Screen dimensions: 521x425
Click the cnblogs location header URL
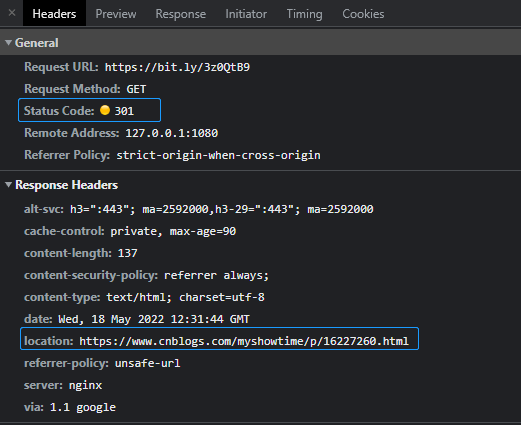(244, 341)
